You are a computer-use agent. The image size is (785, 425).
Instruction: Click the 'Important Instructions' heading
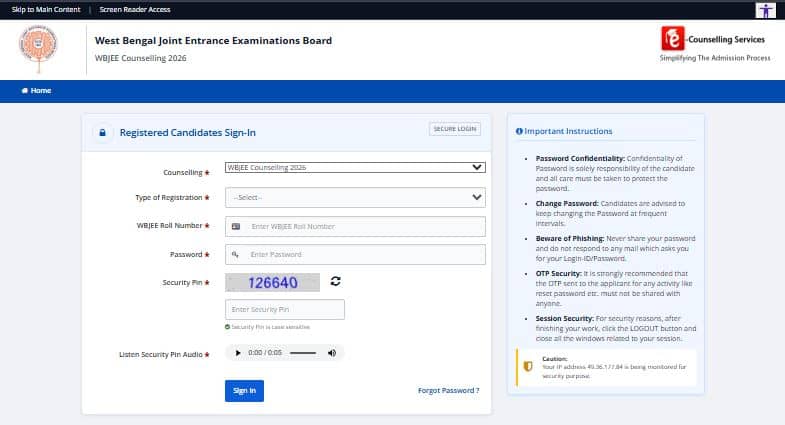(568, 131)
